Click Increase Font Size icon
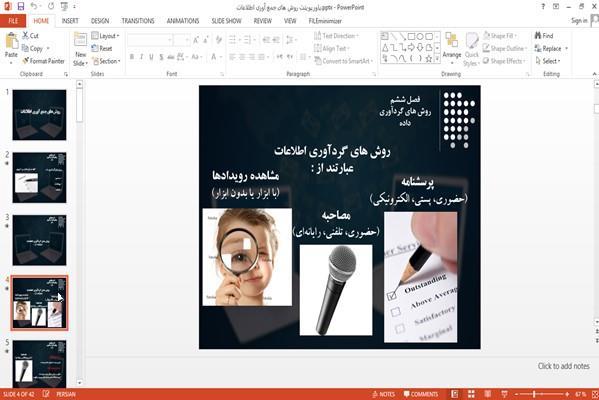 pos(196,40)
